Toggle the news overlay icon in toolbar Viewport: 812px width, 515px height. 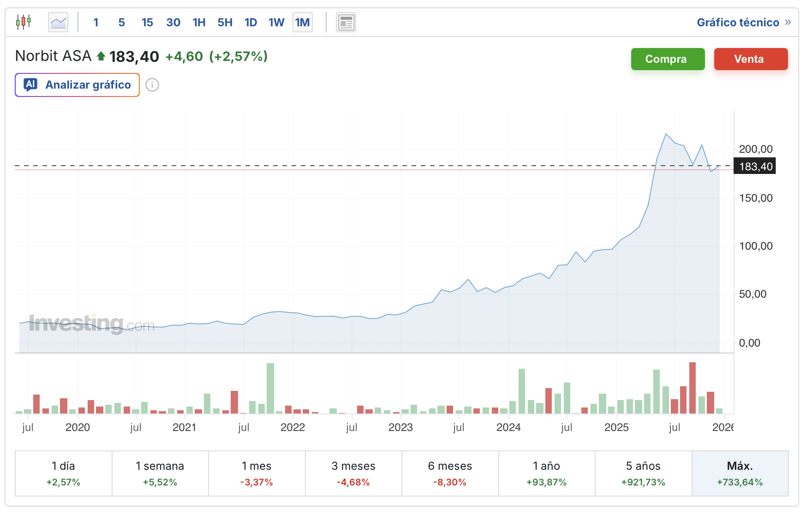point(346,22)
